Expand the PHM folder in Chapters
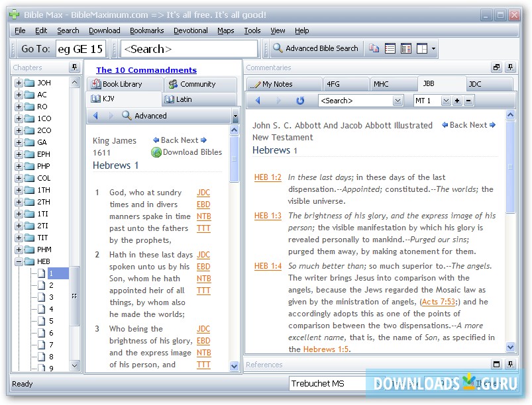Screen dimensions: 532x405 tap(19, 249)
